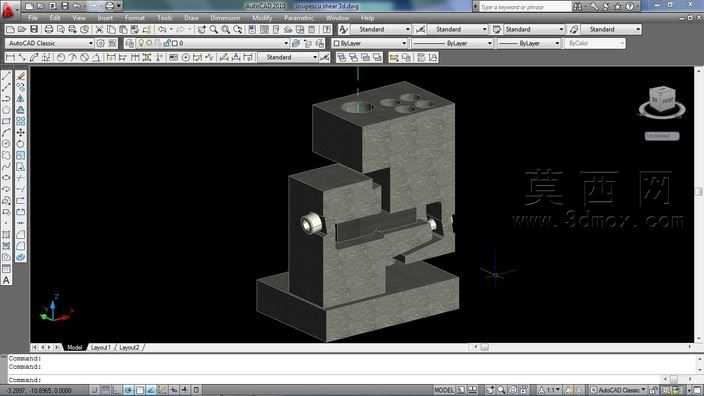Click the Center Mark dimension tool

pos(185,57)
